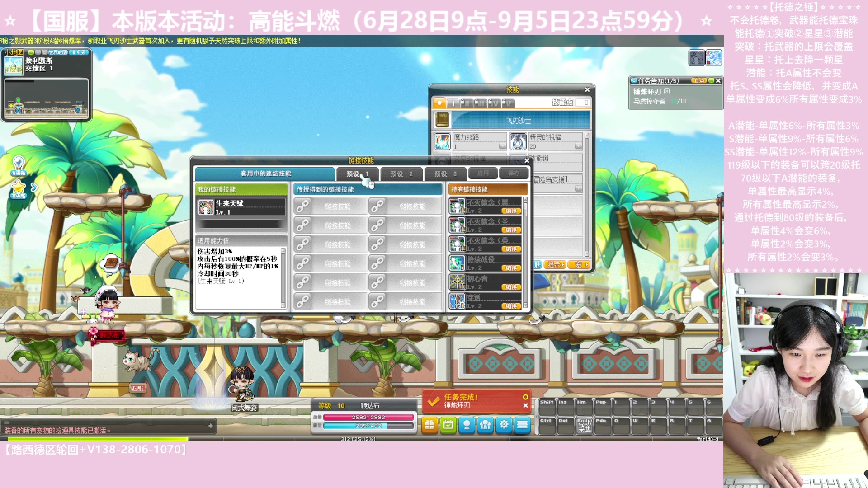Switch to 预设 1 preset tab
The image size is (868, 488).
tap(357, 174)
